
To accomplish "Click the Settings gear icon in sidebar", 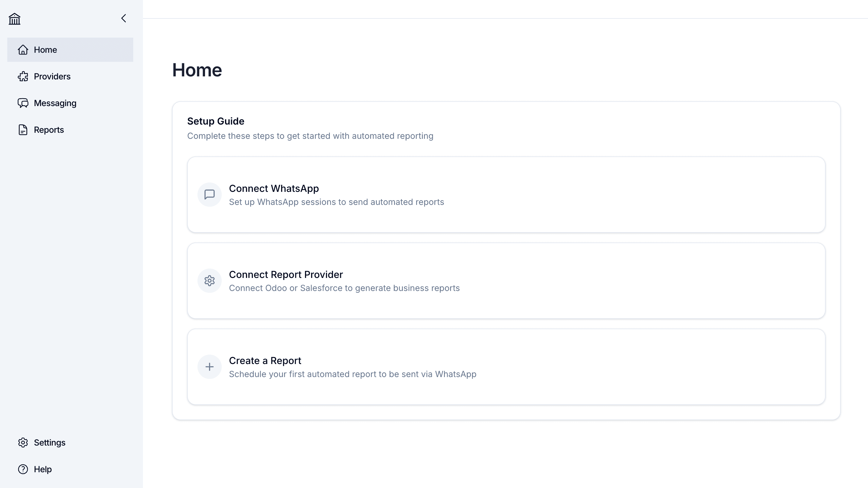I will click(23, 443).
